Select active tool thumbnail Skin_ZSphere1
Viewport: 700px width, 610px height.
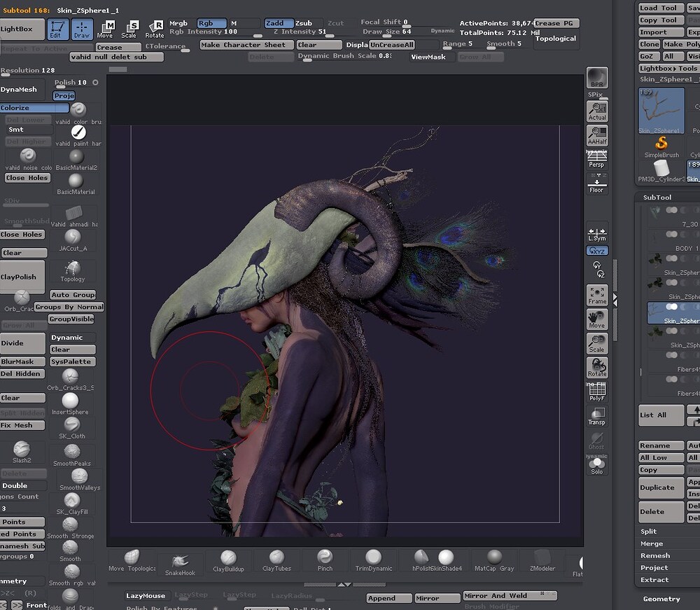coord(661,111)
